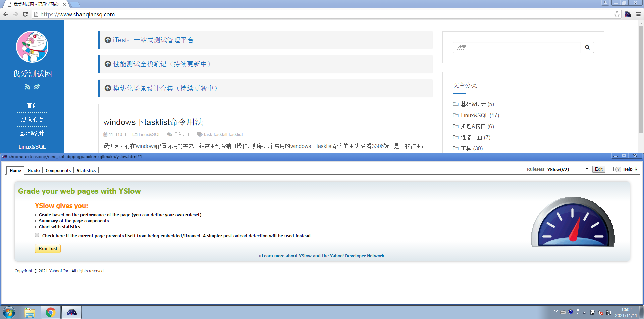Open Windows Start button
Screen dimensions: 644x319
tap(9, 312)
